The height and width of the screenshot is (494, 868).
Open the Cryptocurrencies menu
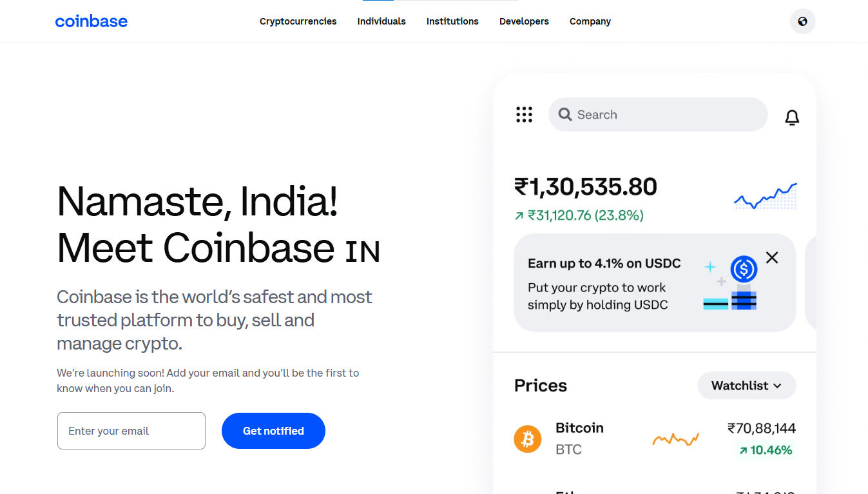pyautogui.click(x=298, y=21)
